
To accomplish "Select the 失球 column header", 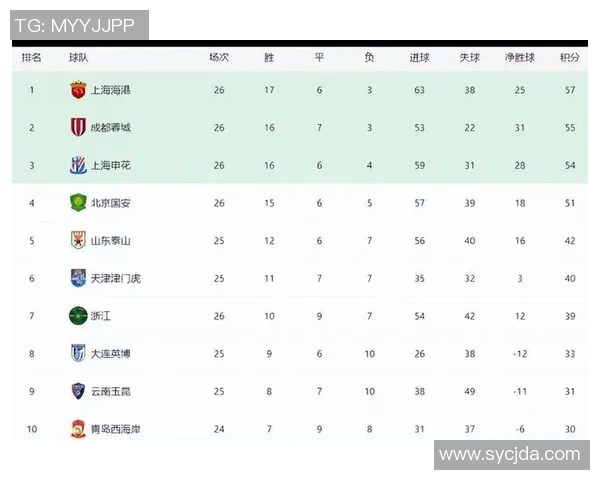I will tap(469, 58).
